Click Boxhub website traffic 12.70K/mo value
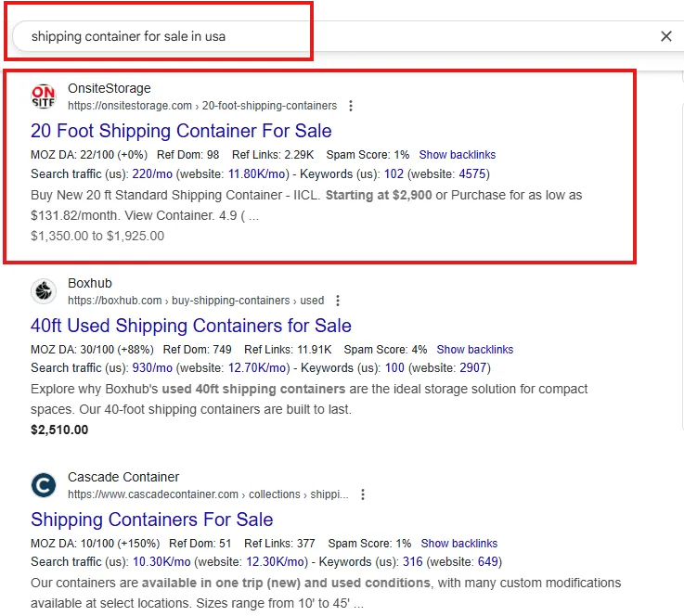684x616 pixels. point(257,368)
